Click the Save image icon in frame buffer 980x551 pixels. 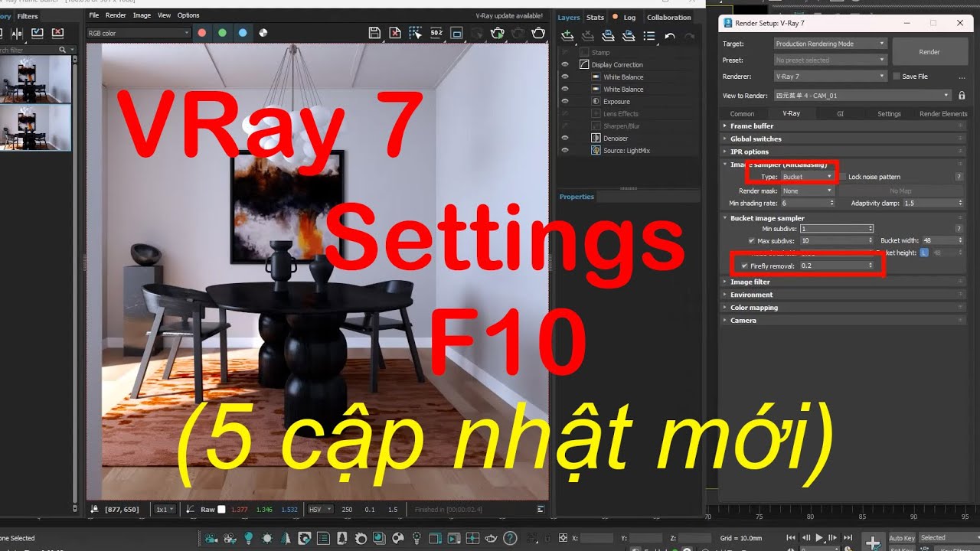tap(374, 33)
